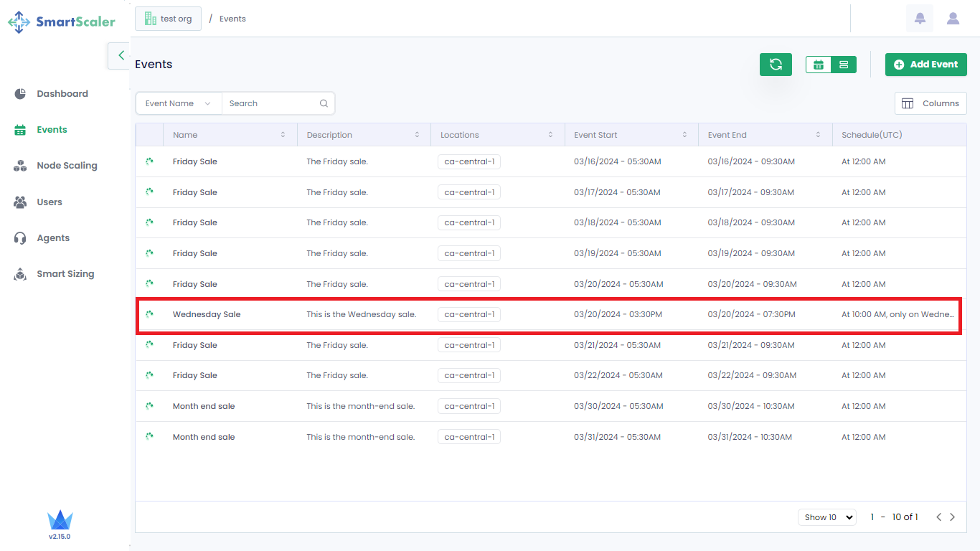This screenshot has width=980, height=551.
Task: Click 'This is the Wednesday sale.' description
Action: [362, 314]
